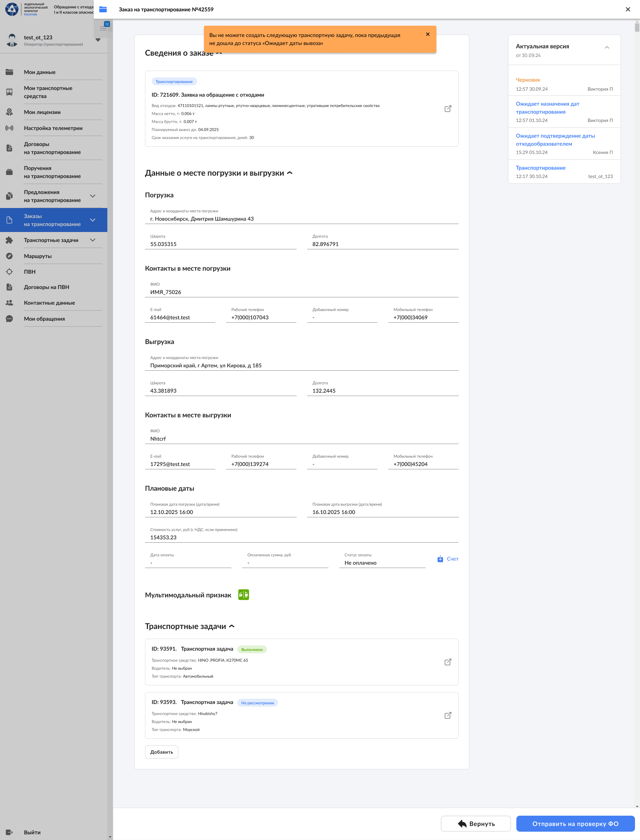This screenshot has height=840, width=640.
Task: Open transport task 93593 link icon
Action: point(448,715)
